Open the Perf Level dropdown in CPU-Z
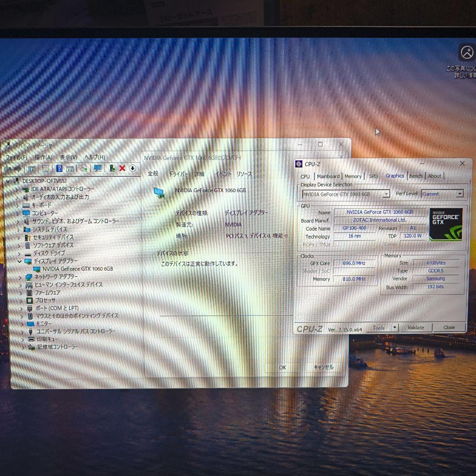Viewport: 476px width, 476px height. tap(460, 193)
